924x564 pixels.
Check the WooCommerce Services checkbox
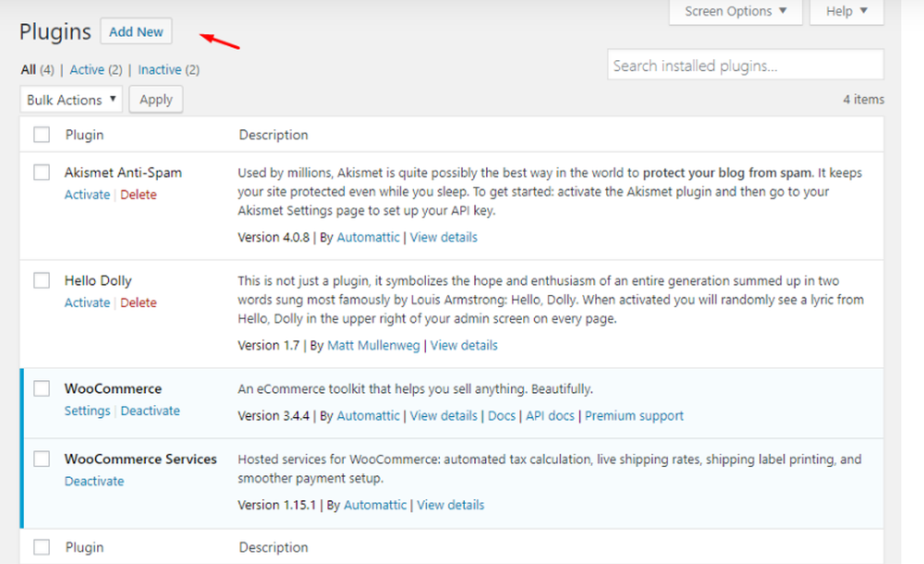(x=42, y=459)
